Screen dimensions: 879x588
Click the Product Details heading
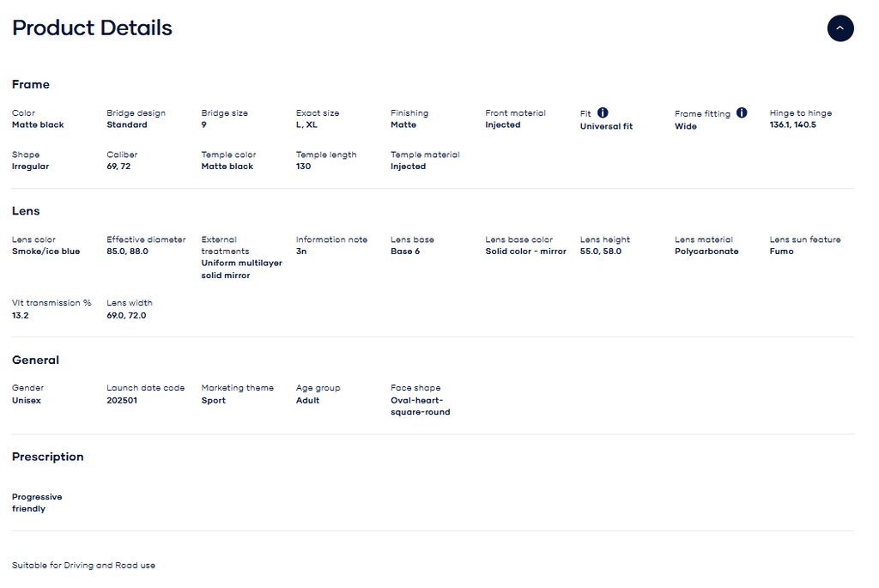[x=92, y=28]
